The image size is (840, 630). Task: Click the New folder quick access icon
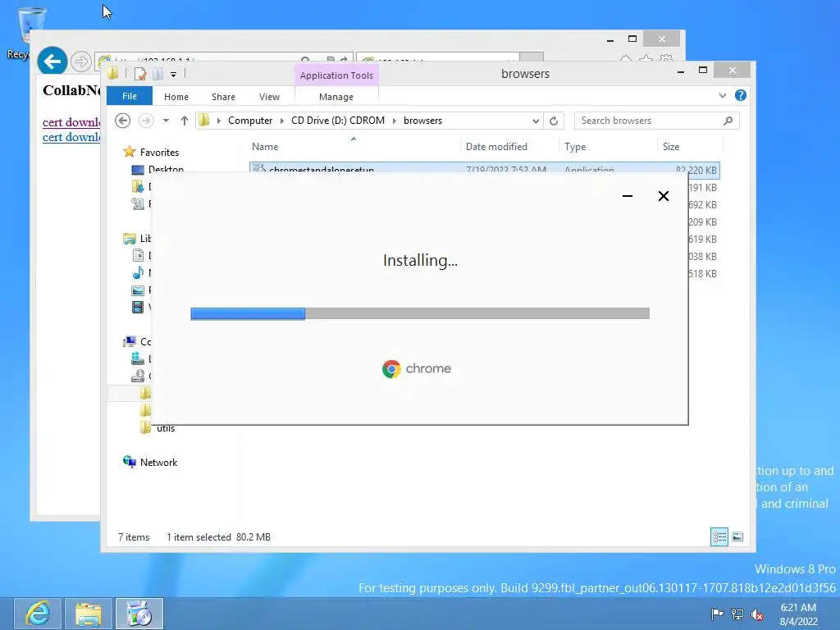click(x=157, y=74)
